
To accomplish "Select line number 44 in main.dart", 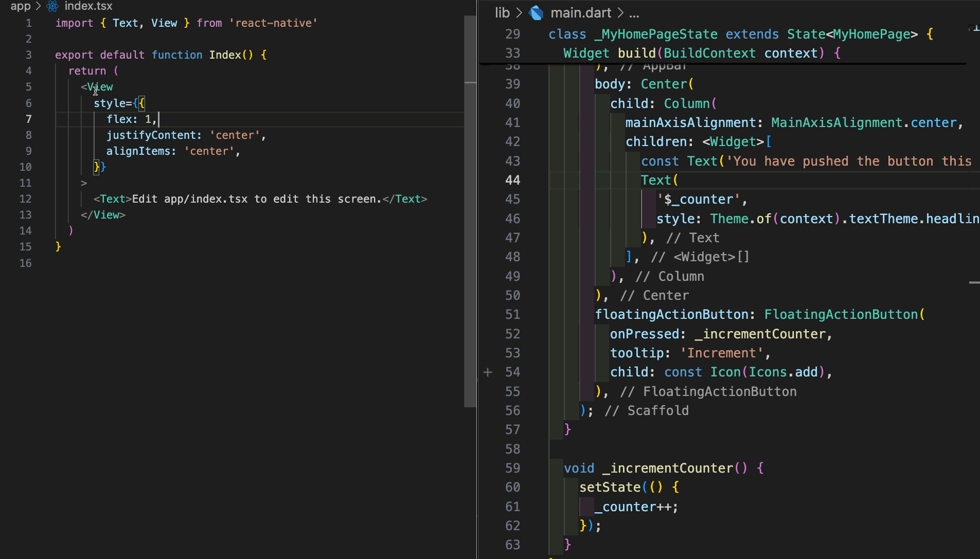I will coord(513,181).
